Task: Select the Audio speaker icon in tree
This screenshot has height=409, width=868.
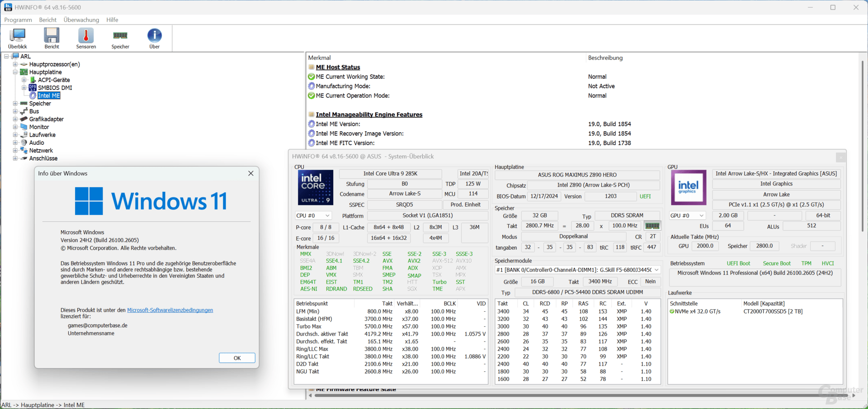Action: click(24, 143)
